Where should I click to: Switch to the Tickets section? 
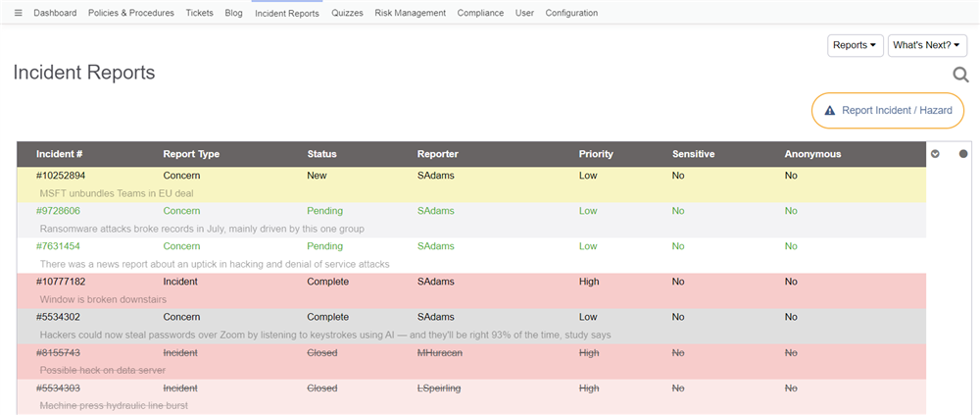click(x=199, y=13)
